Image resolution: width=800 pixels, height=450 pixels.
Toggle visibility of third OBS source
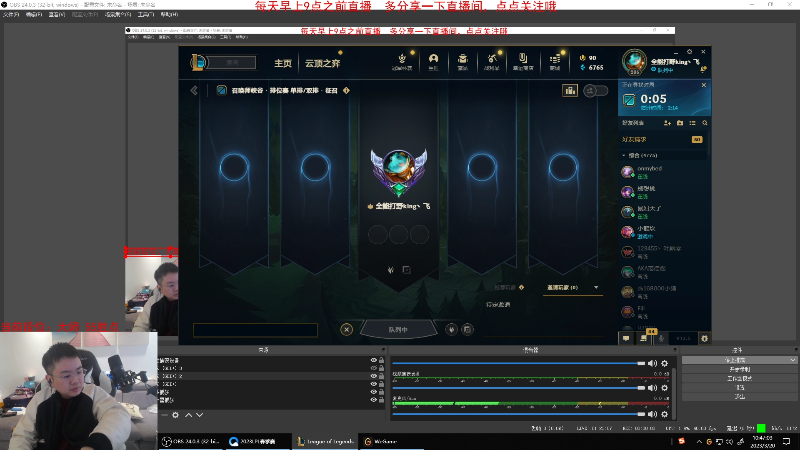point(373,376)
